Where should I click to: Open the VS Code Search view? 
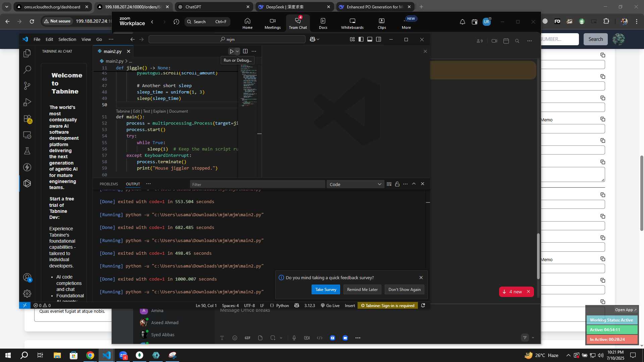(x=27, y=69)
